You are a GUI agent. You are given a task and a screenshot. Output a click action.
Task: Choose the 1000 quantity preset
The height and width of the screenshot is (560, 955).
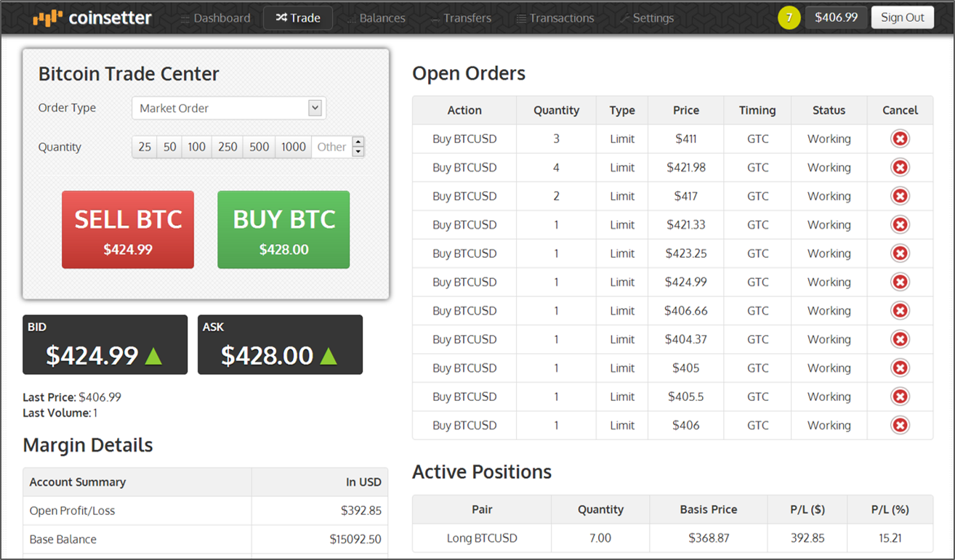[x=293, y=147]
